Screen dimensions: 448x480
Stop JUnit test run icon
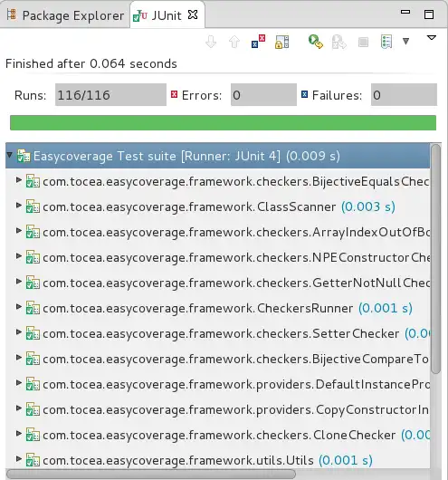363,42
